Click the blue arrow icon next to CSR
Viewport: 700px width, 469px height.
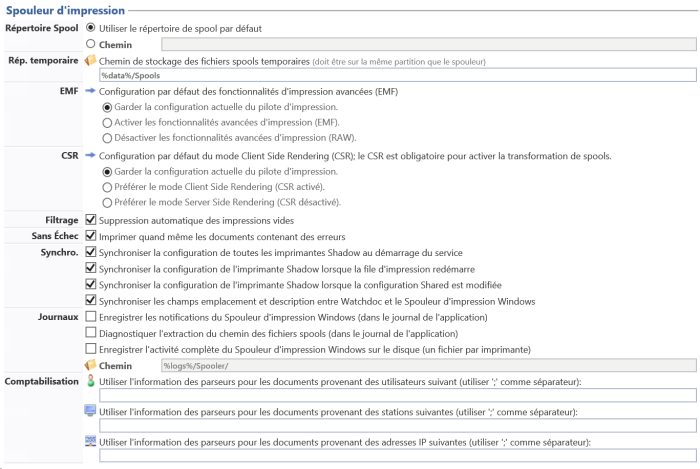tap(91, 156)
